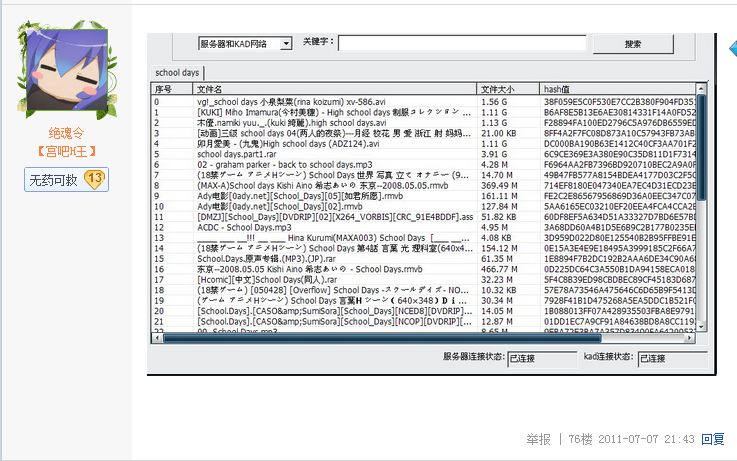Image resolution: width=737 pixels, height=461 pixels.
Task: Click the 76楼 floor number text
Action: (x=580, y=439)
